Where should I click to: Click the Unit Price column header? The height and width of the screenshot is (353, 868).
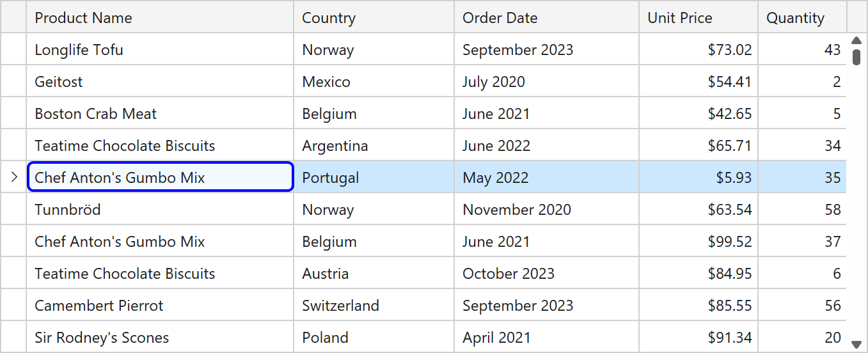pyautogui.click(x=698, y=18)
